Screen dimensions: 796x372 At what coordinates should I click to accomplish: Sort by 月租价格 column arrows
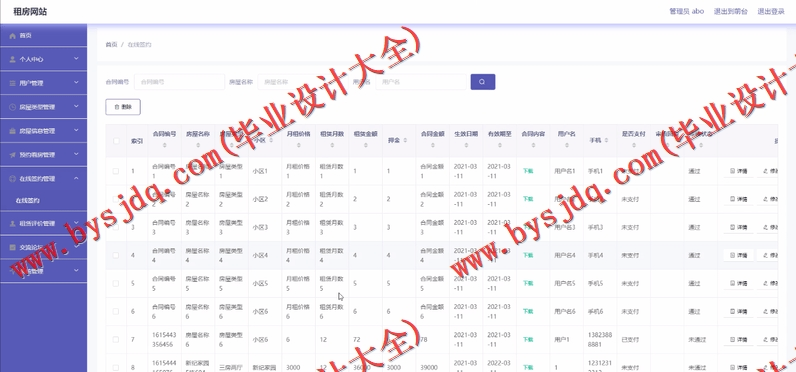click(298, 146)
